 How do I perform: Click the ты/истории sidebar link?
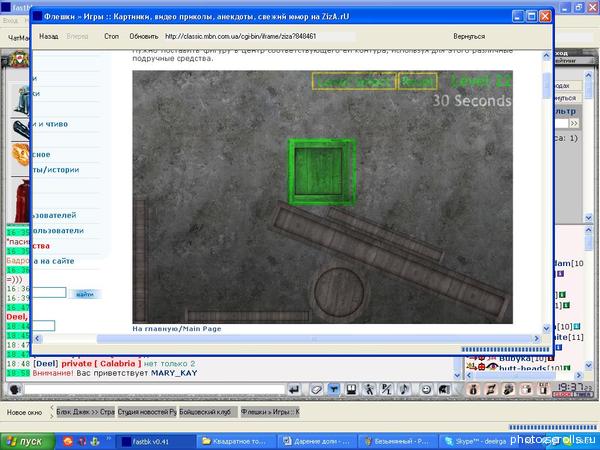pyautogui.click(x=56, y=170)
